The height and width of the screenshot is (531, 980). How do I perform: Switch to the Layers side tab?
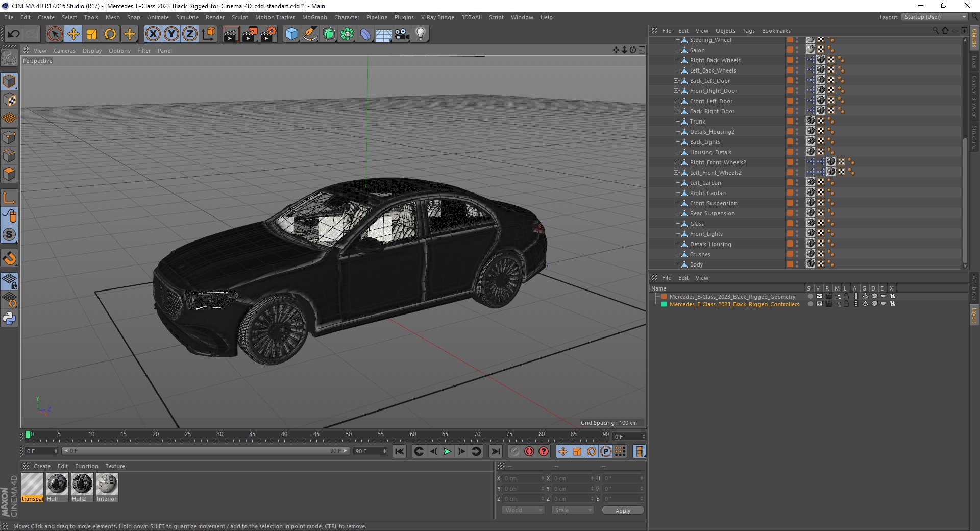pyautogui.click(x=974, y=315)
